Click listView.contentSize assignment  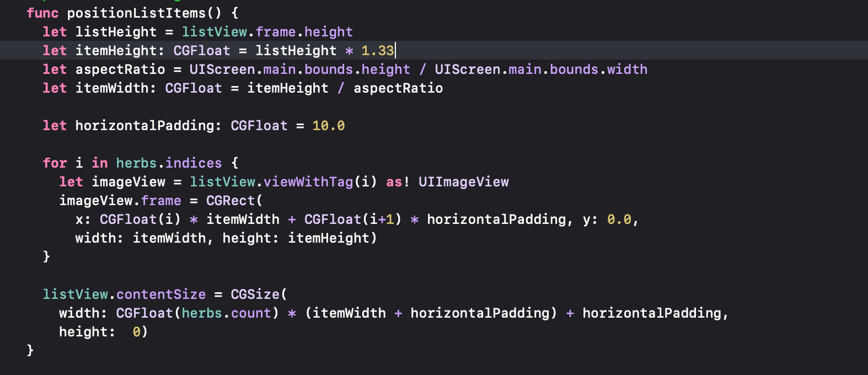click(x=124, y=294)
